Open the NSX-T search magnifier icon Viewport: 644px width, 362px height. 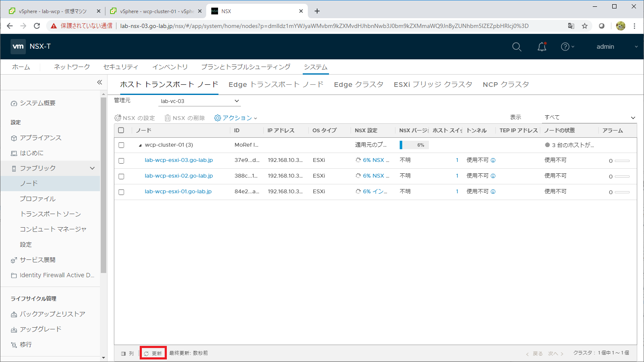coord(517,47)
